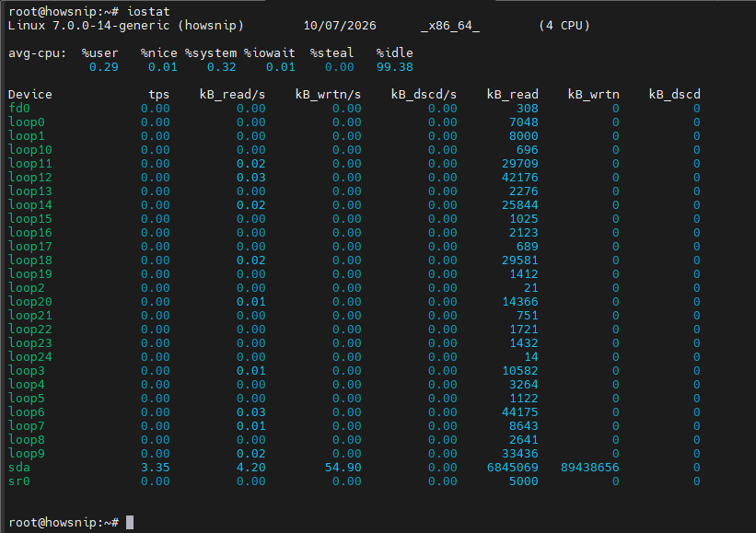Screen dimensions: 756x533
Task: Click the date 10/07/2026
Action: 340,26
